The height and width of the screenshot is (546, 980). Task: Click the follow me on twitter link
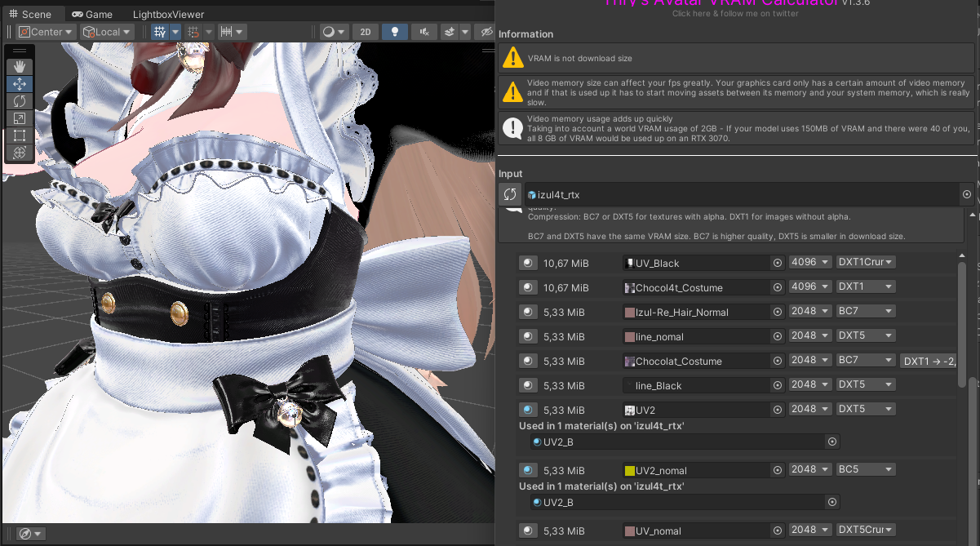pos(735,14)
